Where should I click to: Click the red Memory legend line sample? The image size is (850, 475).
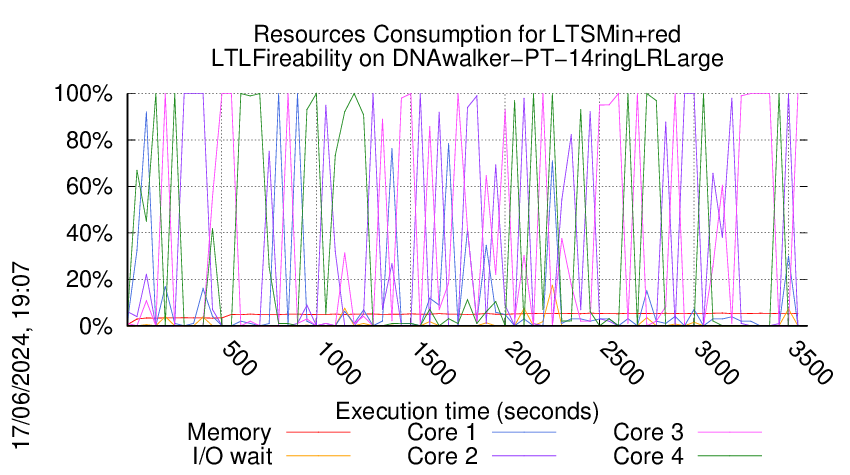click(318, 432)
